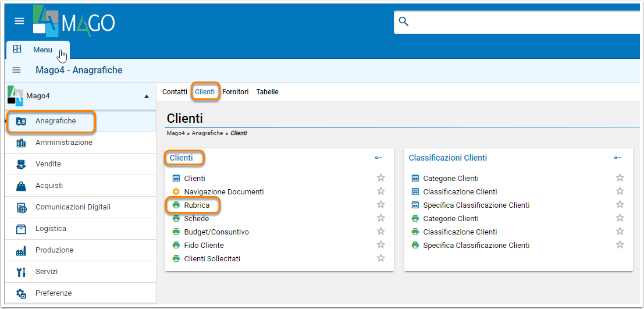Click the printer icon beside Budget/Consuntivo

coord(176,232)
